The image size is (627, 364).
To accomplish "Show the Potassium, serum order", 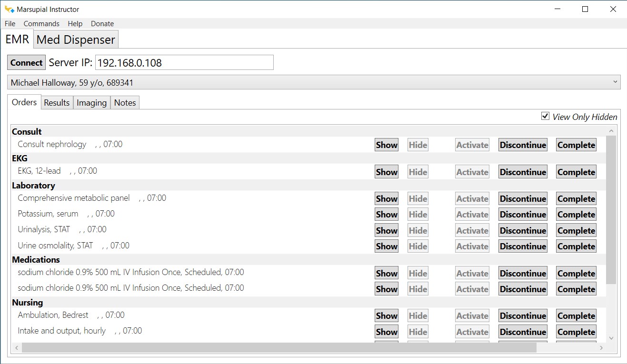I will tap(387, 214).
